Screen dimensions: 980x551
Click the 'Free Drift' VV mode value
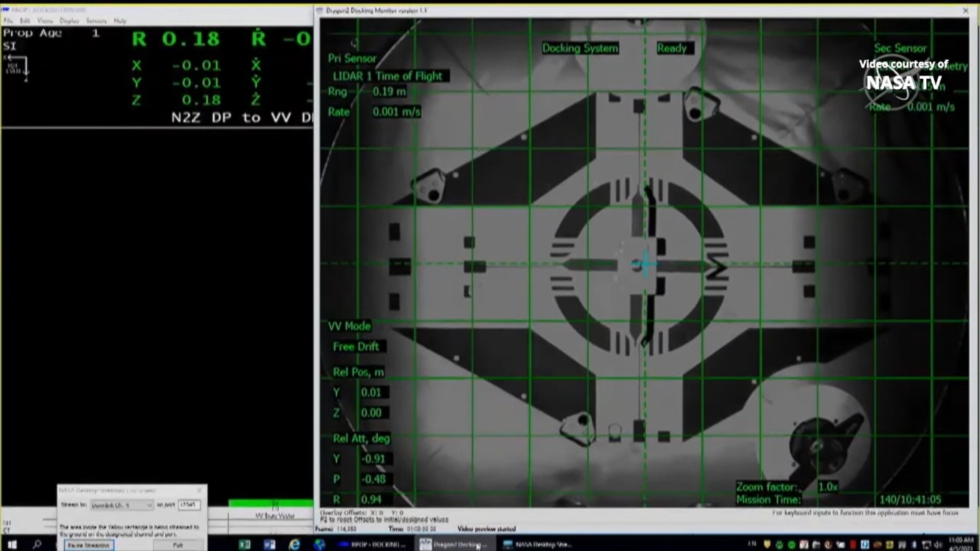(356, 347)
